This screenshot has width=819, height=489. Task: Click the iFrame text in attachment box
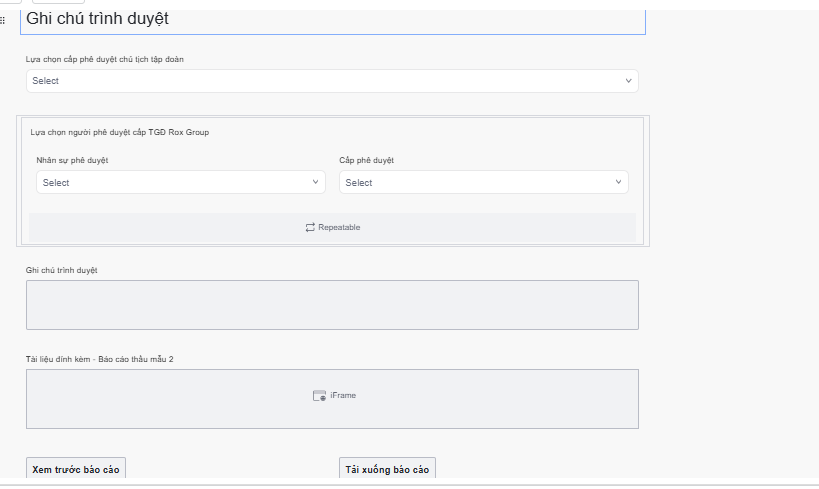[x=343, y=396]
